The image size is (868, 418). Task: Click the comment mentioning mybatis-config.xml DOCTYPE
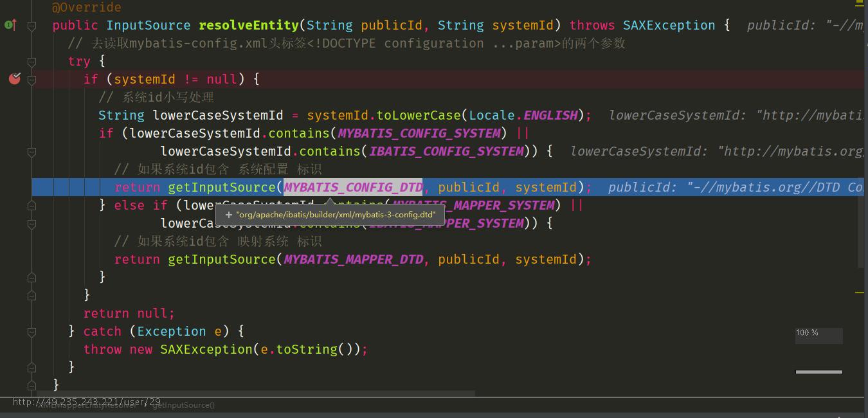347,43
